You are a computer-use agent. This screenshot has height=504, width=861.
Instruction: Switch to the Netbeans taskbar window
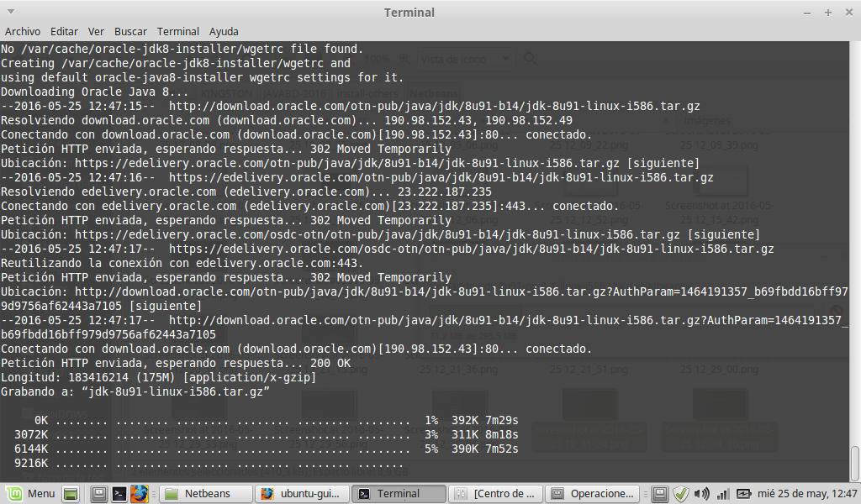point(207,494)
